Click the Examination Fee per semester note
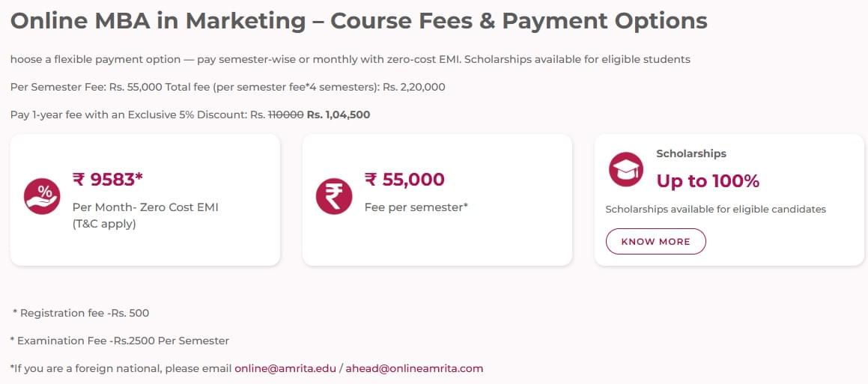 pos(120,341)
